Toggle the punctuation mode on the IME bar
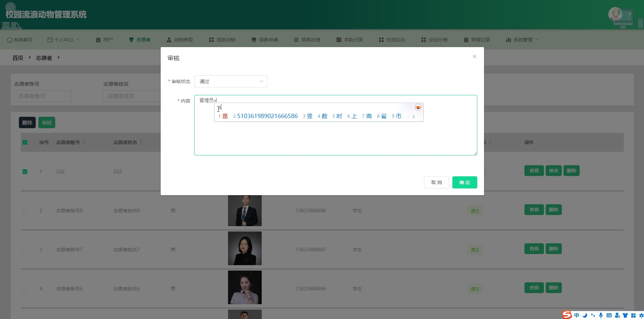Image resolution: width=644 pixels, height=319 pixels. (593, 315)
